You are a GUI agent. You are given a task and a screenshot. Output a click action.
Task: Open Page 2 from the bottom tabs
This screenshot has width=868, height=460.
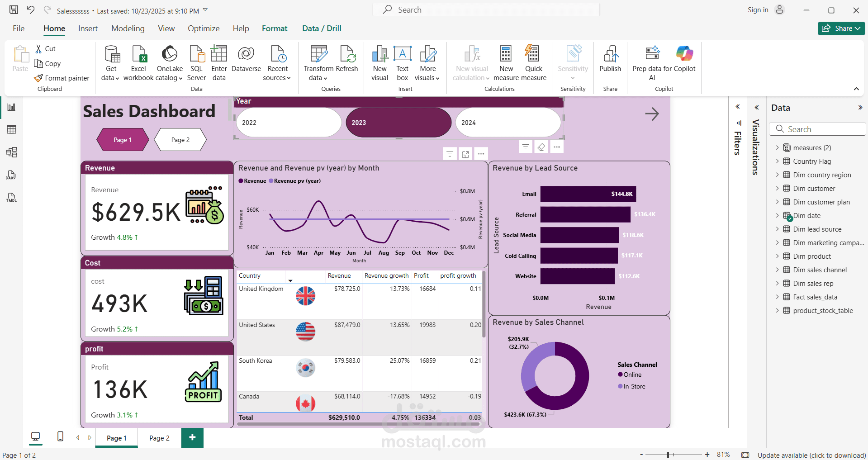pyautogui.click(x=158, y=438)
